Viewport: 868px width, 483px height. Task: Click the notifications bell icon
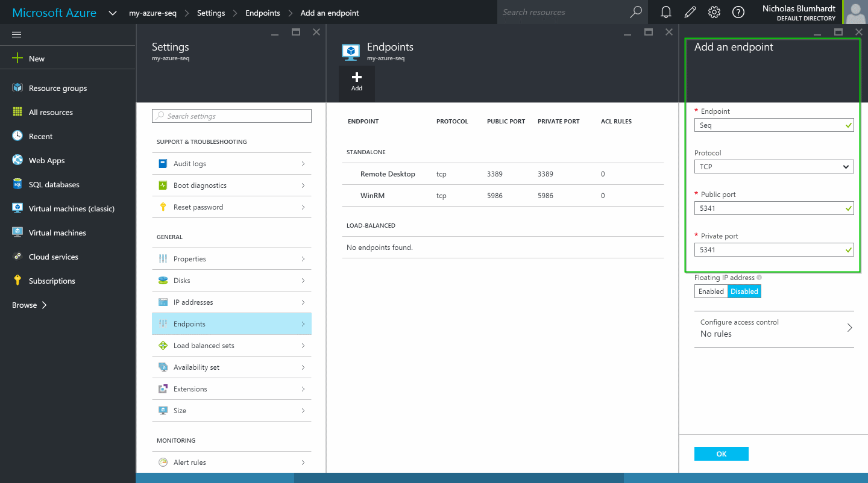click(666, 12)
